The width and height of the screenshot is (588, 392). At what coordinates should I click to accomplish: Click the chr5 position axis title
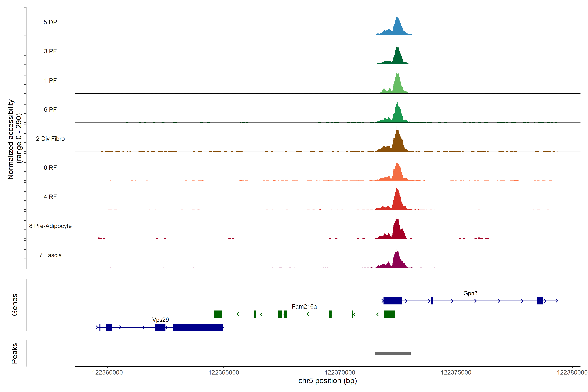pyautogui.click(x=327, y=381)
